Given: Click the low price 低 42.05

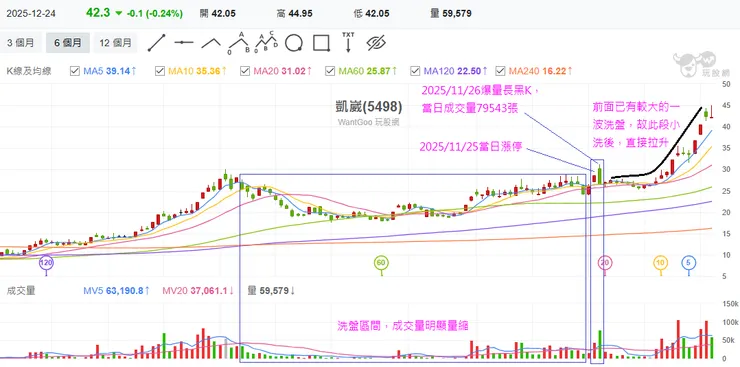Looking at the screenshot, I should coord(371,14).
